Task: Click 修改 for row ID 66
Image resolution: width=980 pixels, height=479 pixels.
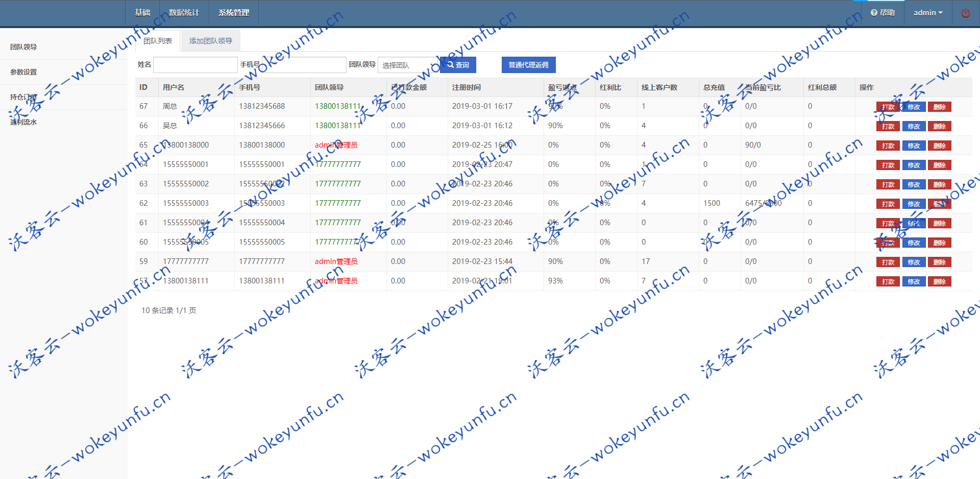Action: coord(914,127)
